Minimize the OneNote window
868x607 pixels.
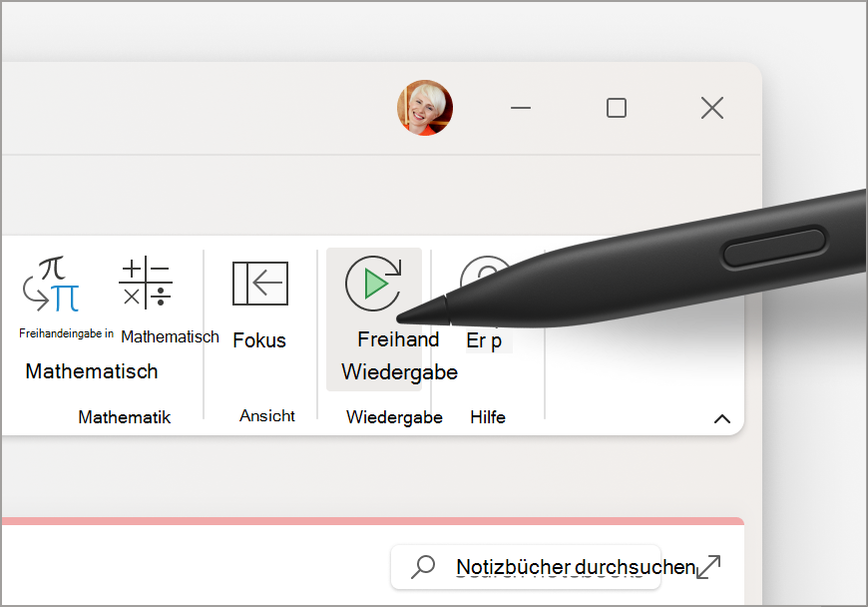click(521, 108)
